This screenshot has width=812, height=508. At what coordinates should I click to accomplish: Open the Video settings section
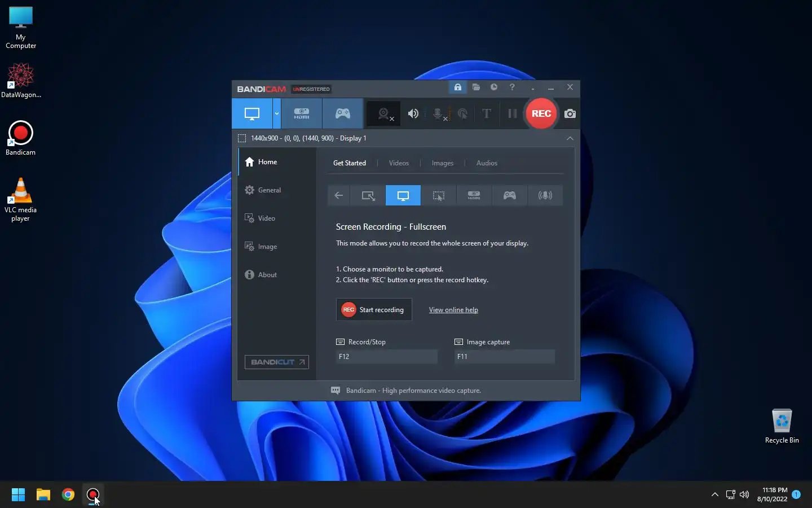click(277, 218)
